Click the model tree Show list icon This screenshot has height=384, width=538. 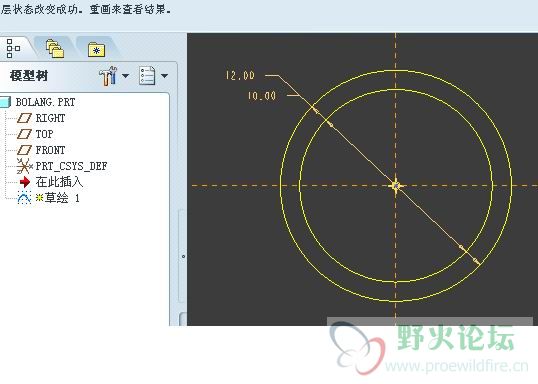point(147,76)
